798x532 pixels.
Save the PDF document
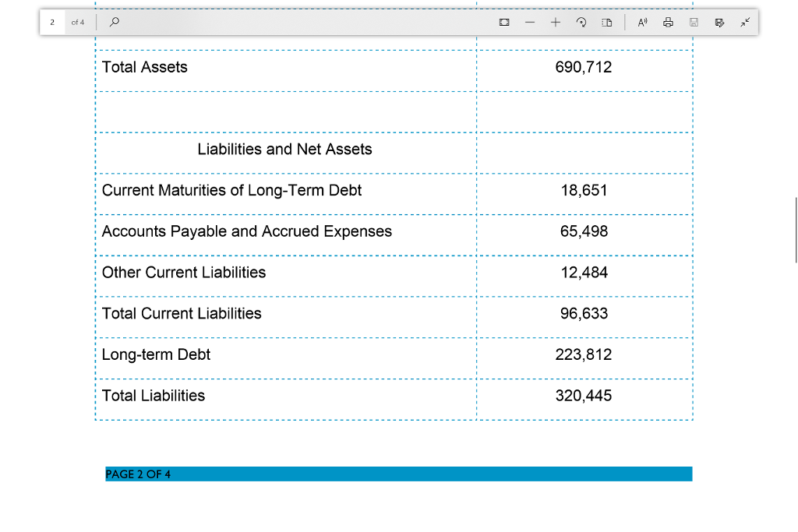click(x=694, y=22)
